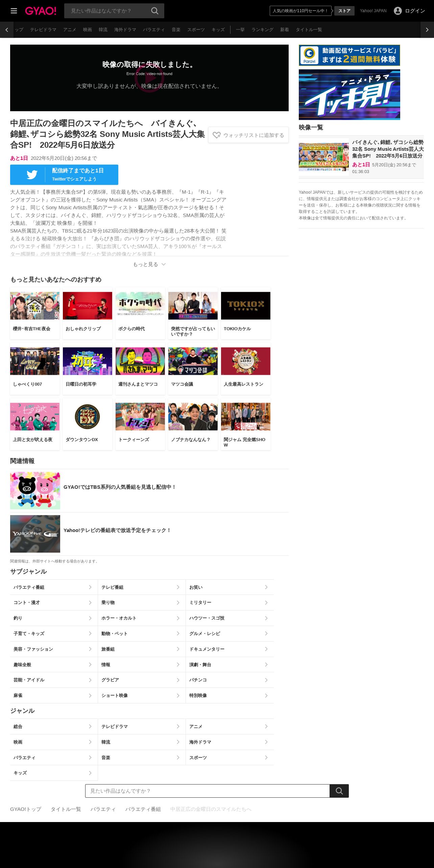
Task: Open the ボクらの時代 thumbnail
Action: coord(140,306)
